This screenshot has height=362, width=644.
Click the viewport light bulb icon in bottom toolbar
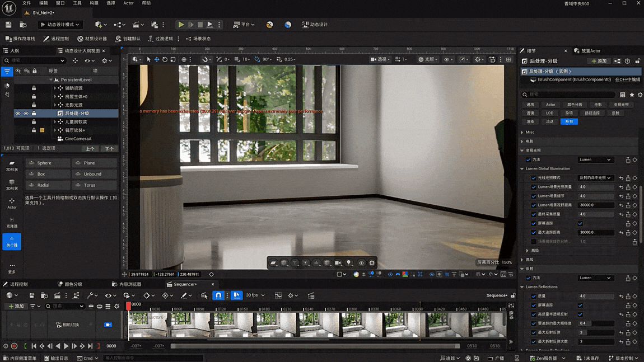(349, 262)
